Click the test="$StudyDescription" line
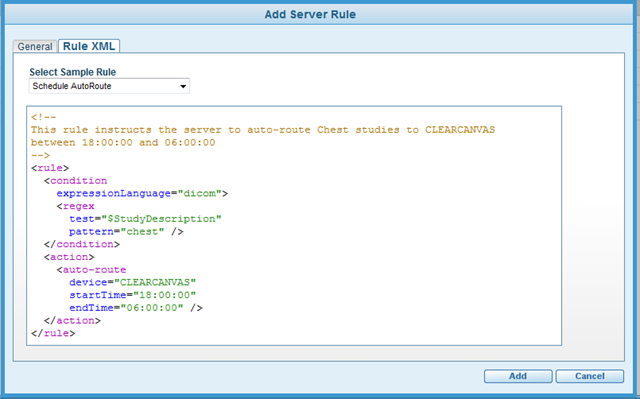 click(x=145, y=219)
